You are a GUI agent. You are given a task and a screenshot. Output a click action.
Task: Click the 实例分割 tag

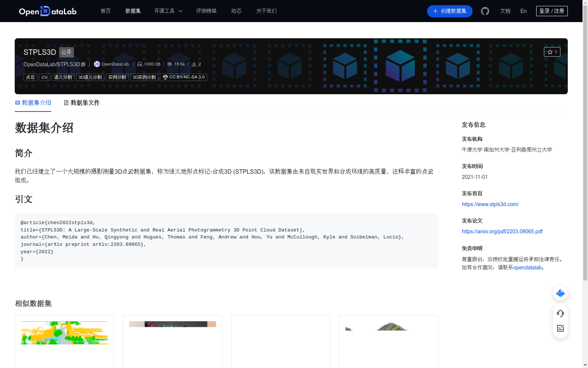[x=117, y=77]
